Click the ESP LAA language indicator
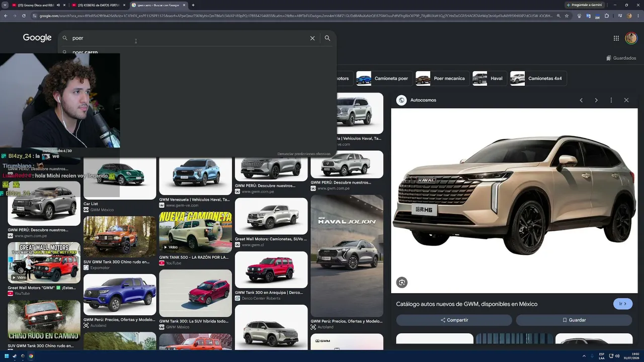Viewport: 644px width, 362px height. tap(602, 356)
